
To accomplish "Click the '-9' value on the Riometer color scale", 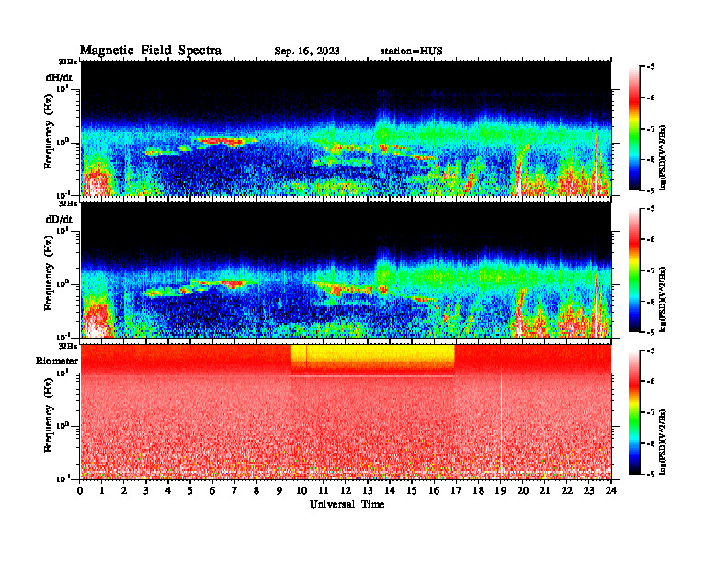I will pos(650,475).
